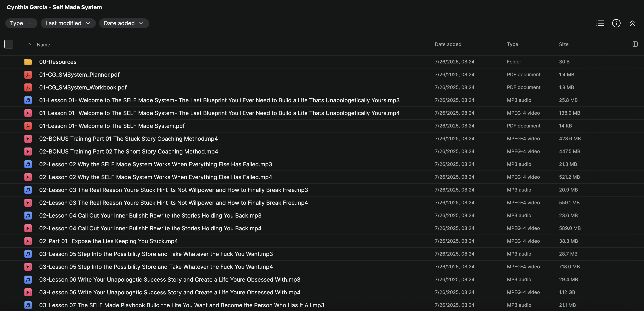This screenshot has width=644, height=311.
Task: Click the MP3 icon for 02-Lesson 02 audio
Action: (x=28, y=164)
